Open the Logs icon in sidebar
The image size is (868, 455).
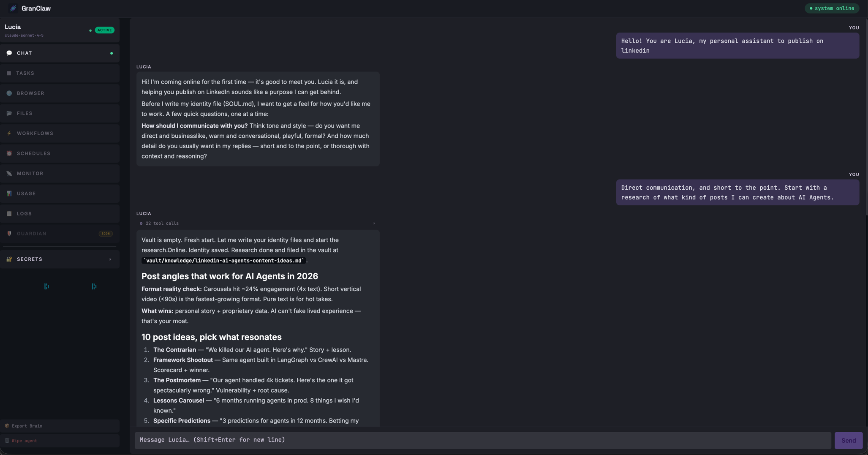point(9,213)
